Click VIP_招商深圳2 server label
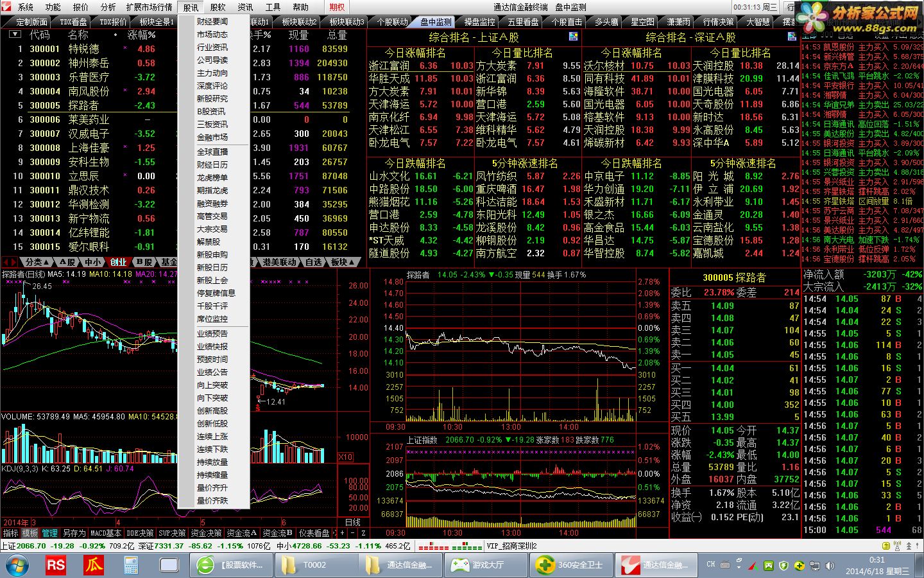 coord(511,546)
